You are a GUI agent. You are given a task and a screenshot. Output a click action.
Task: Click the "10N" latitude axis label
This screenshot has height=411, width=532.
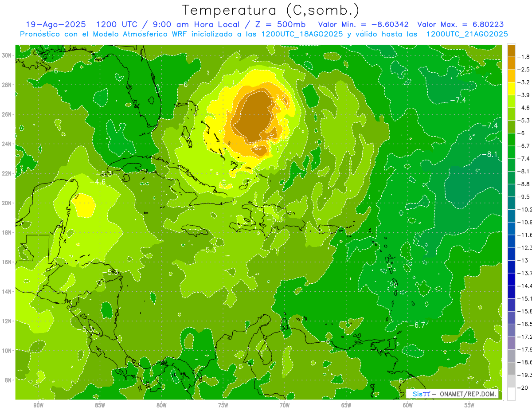pyautogui.click(x=8, y=350)
